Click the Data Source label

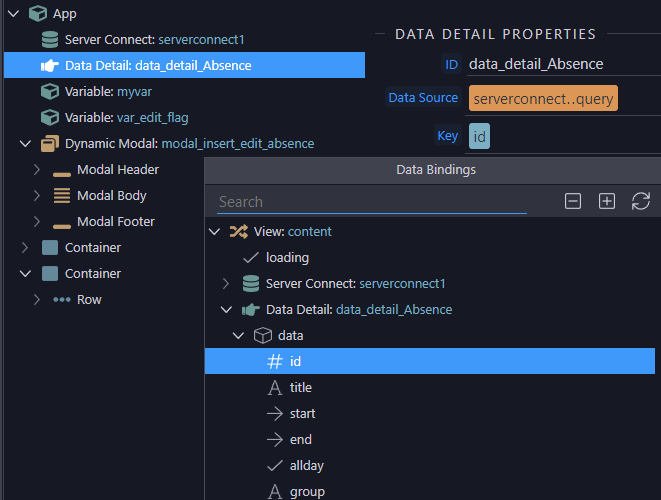coord(423,97)
